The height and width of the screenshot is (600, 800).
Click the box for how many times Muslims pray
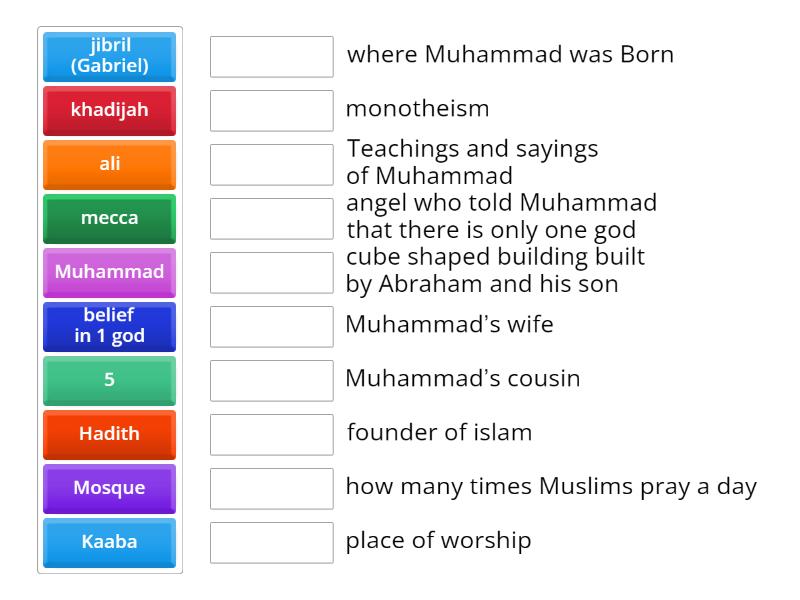click(272, 489)
